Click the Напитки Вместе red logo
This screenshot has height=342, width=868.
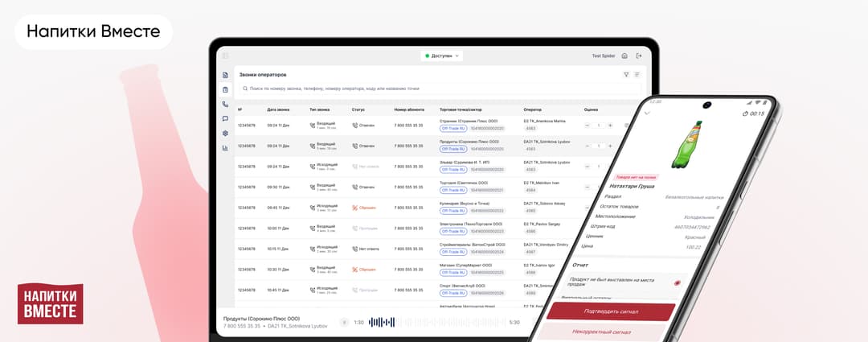coord(51,303)
